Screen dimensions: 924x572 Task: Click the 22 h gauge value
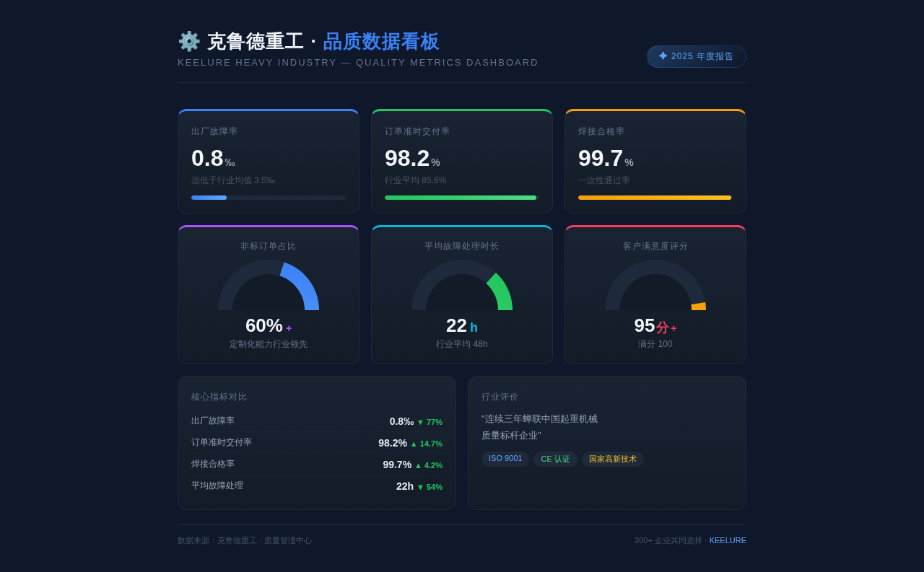[x=462, y=326]
